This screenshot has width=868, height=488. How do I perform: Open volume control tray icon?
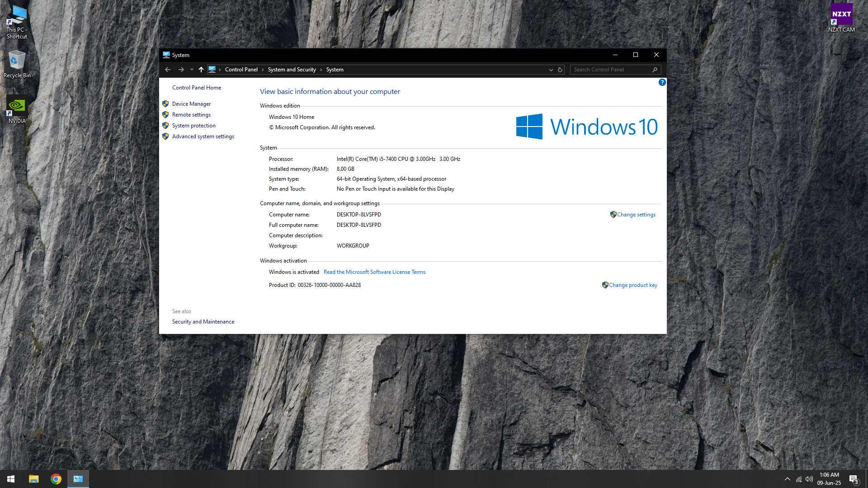[x=809, y=479]
